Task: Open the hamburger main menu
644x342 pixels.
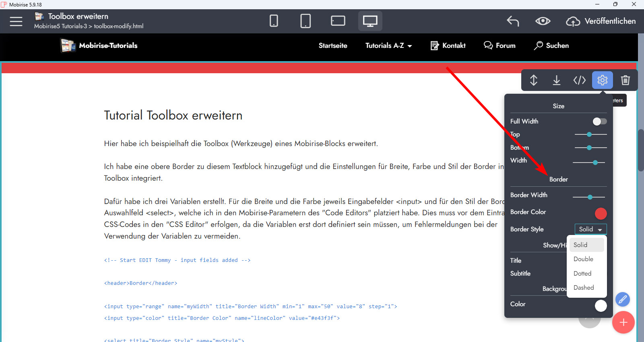Action: 16,21
